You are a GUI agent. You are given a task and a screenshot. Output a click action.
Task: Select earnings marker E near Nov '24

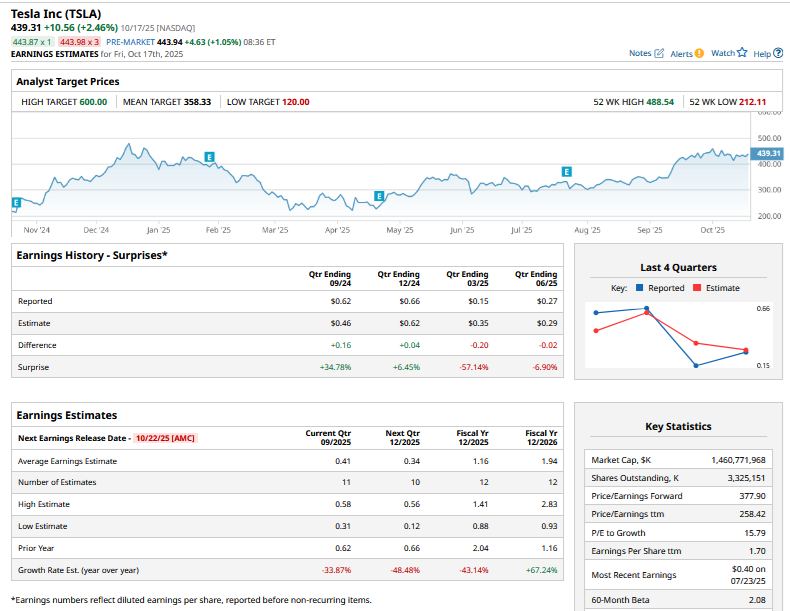15,203
